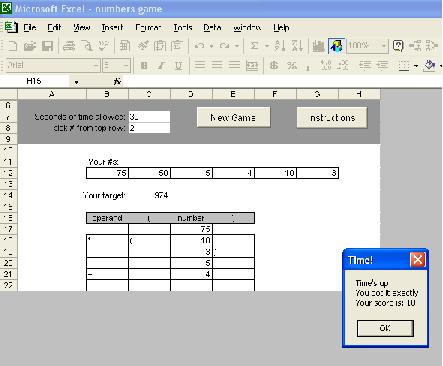Toggle Align Right
Screen dimensions: 443x366
234,65
